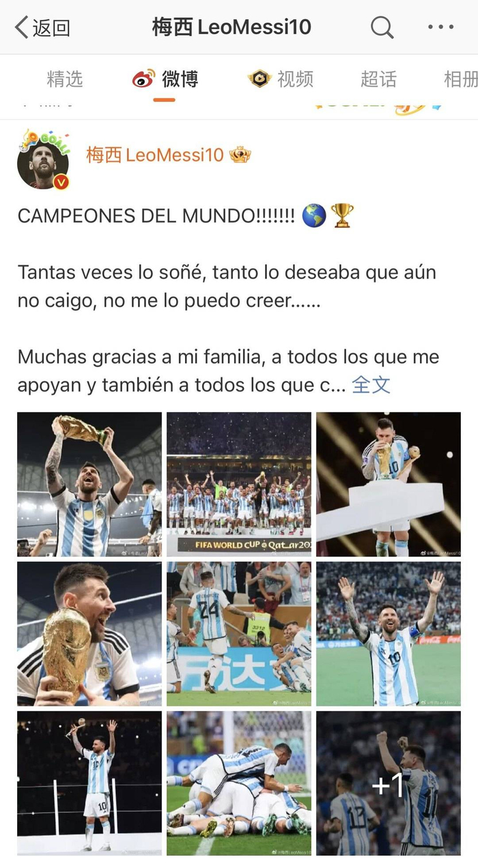The height and width of the screenshot is (868, 478).
Task: Switch to the 超话 tab
Action: coord(378,79)
